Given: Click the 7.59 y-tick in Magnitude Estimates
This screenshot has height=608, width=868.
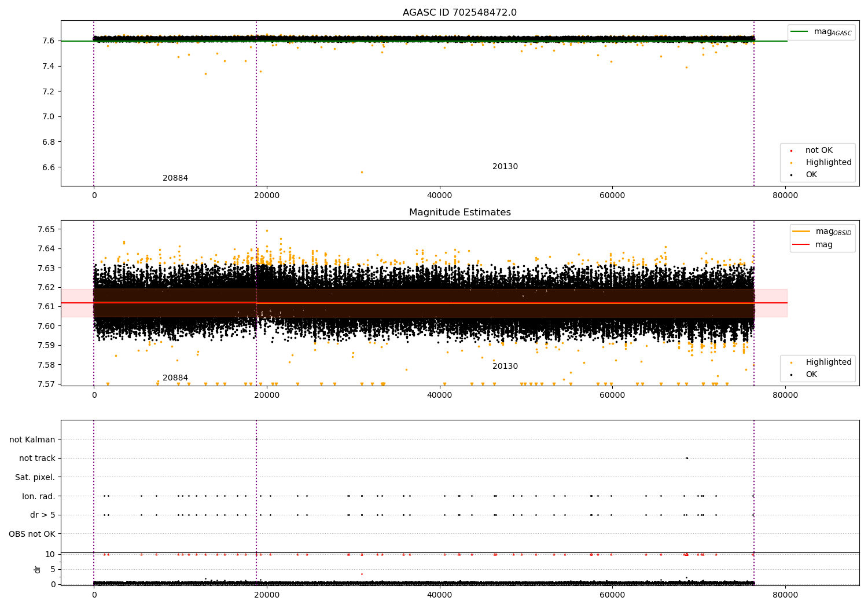Looking at the screenshot, I should tap(46, 346).
